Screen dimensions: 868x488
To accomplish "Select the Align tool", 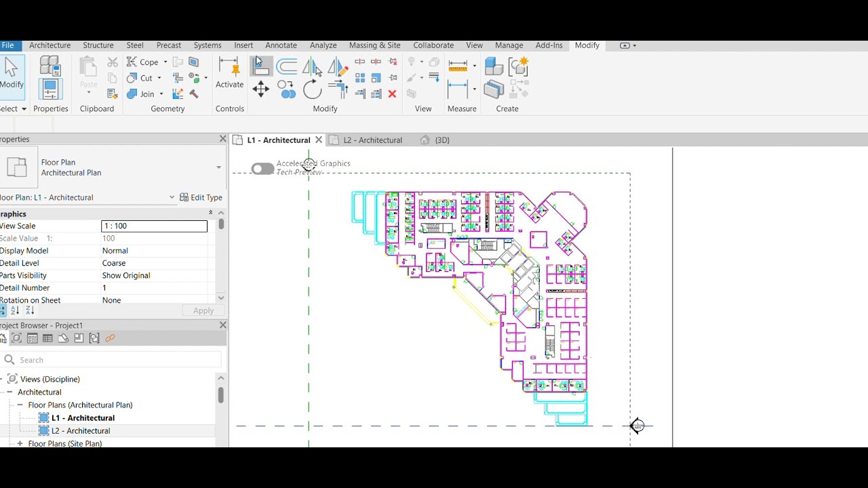I will 261,66.
